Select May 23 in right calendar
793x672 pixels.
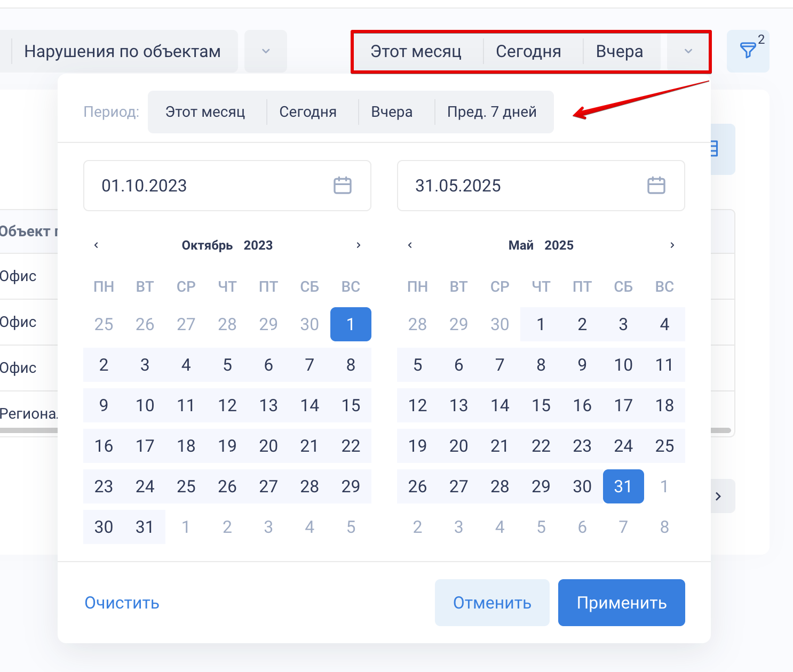click(x=582, y=446)
